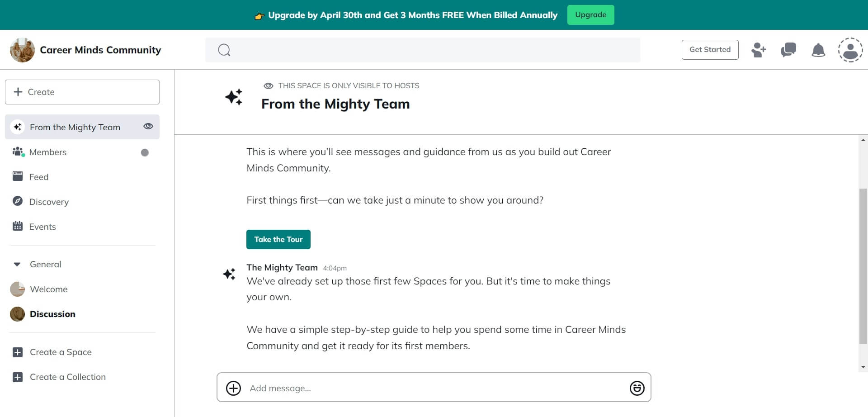
Task: Click the message thread vertical scrollbar
Action: pyautogui.click(x=863, y=266)
